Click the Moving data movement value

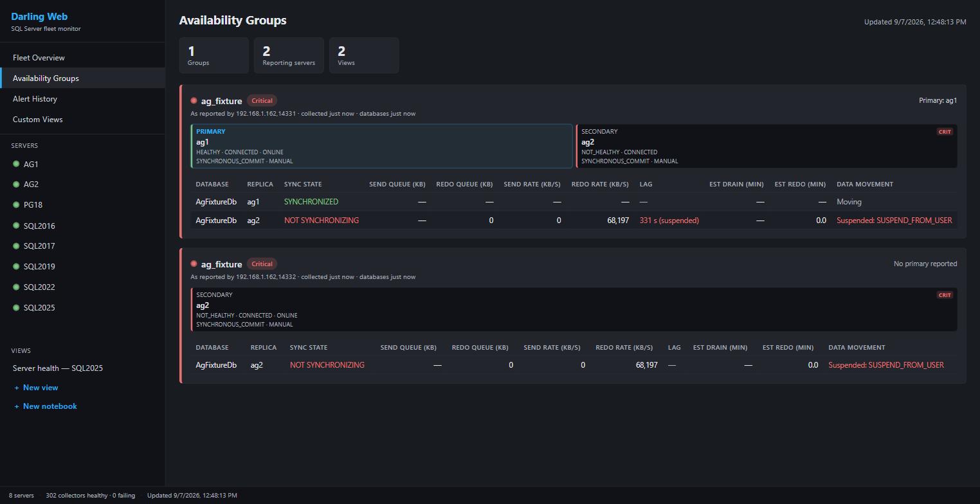(x=849, y=202)
